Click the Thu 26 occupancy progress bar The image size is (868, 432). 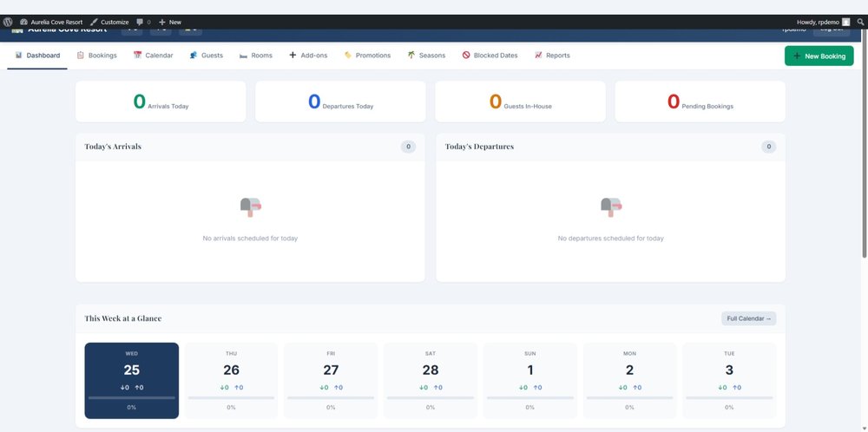click(x=231, y=397)
